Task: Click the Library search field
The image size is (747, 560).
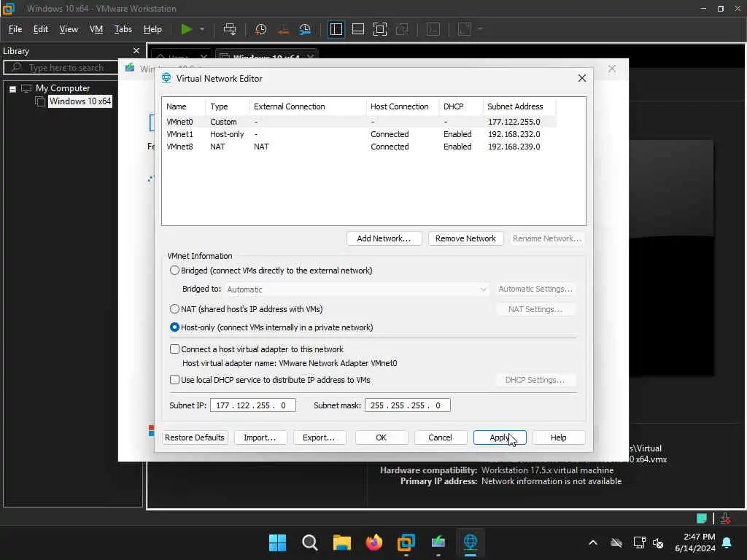Action: pyautogui.click(x=61, y=68)
